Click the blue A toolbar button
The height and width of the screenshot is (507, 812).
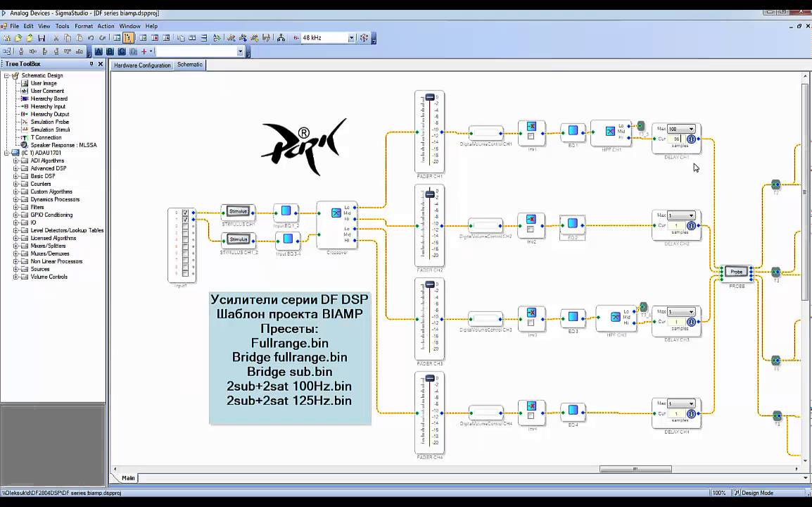[99, 51]
